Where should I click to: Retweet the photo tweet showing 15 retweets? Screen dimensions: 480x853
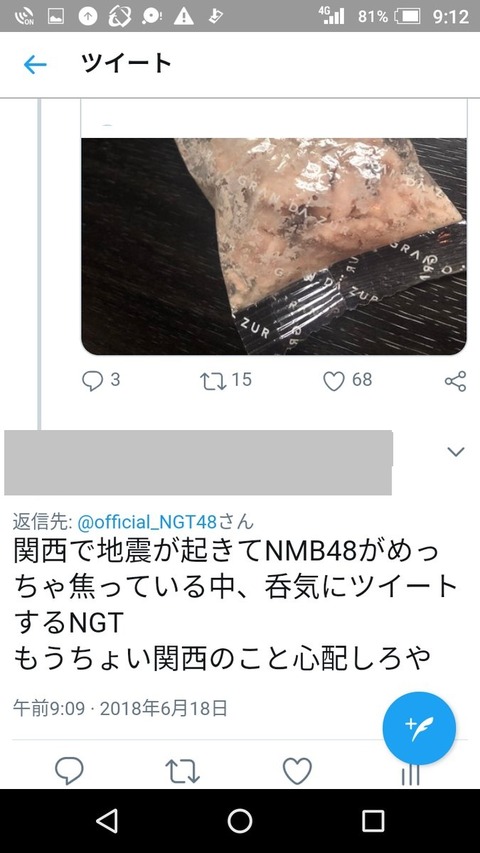click(x=212, y=381)
